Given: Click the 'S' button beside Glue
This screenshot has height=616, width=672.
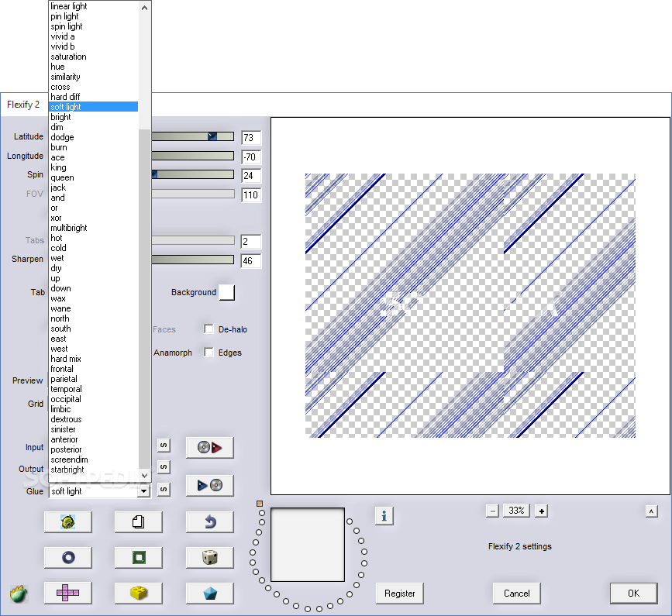Looking at the screenshot, I should [x=164, y=489].
